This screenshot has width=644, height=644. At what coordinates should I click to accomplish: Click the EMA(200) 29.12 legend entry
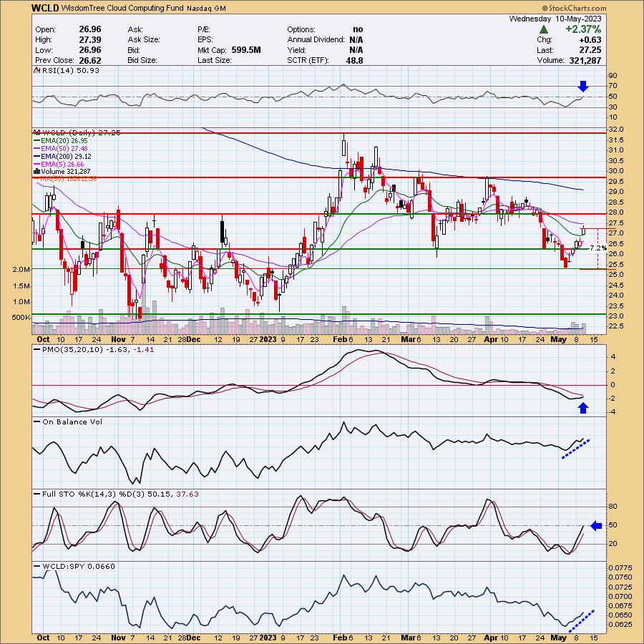[x=66, y=157]
